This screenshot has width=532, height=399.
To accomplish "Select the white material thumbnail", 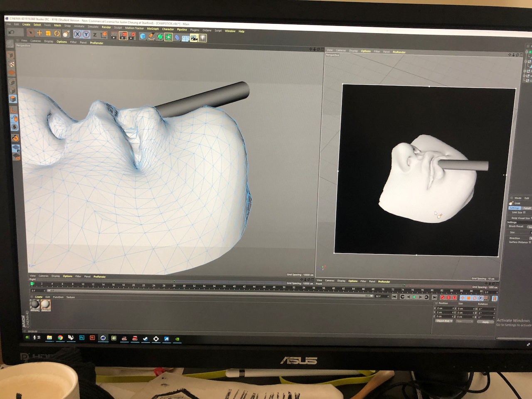I will click(x=45, y=305).
